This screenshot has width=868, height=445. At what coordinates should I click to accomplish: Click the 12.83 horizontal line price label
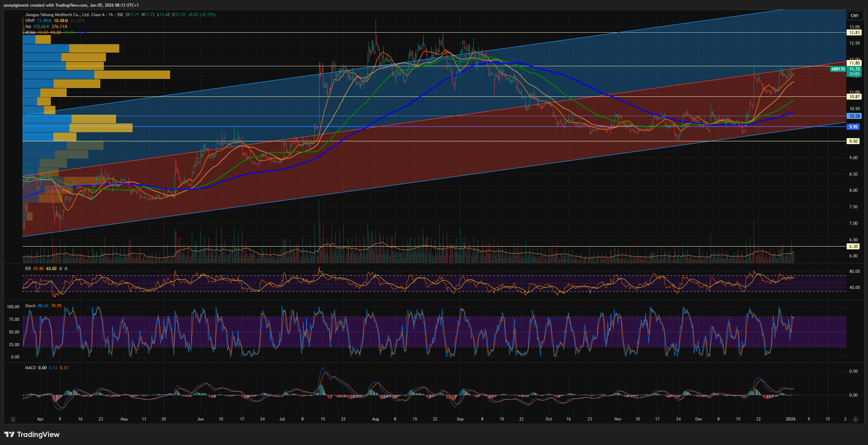click(854, 33)
